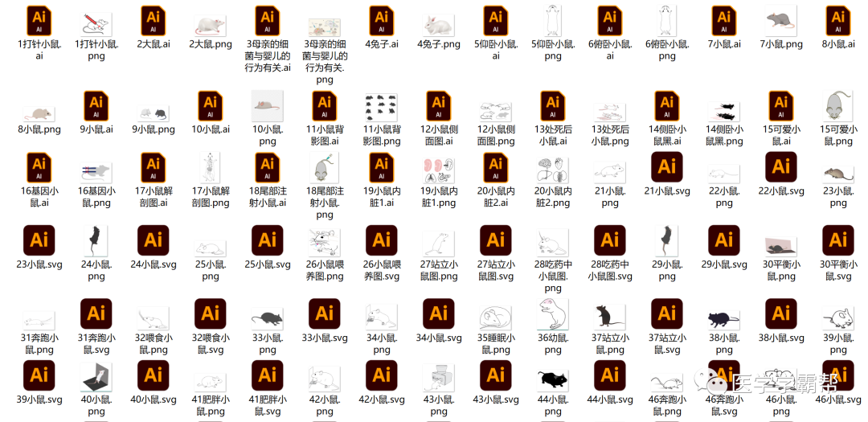
Task: Select the 31奔跑小鼠.svg file icon
Action: [x=96, y=313]
